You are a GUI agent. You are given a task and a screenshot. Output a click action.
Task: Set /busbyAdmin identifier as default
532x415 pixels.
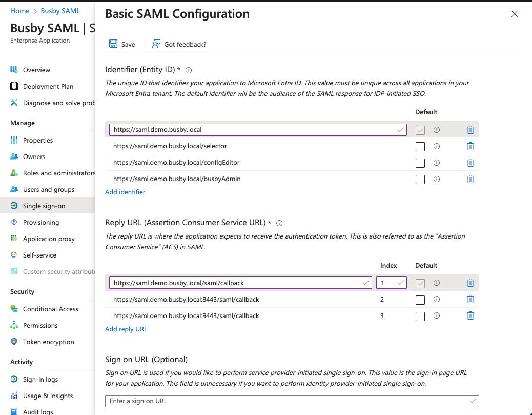[420, 180]
